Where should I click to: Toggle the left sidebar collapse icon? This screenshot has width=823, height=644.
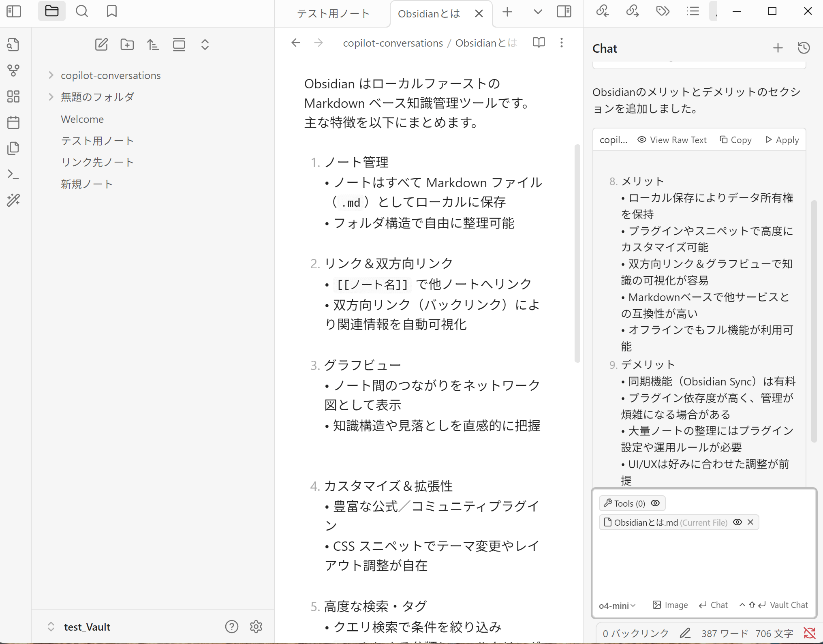click(x=14, y=11)
